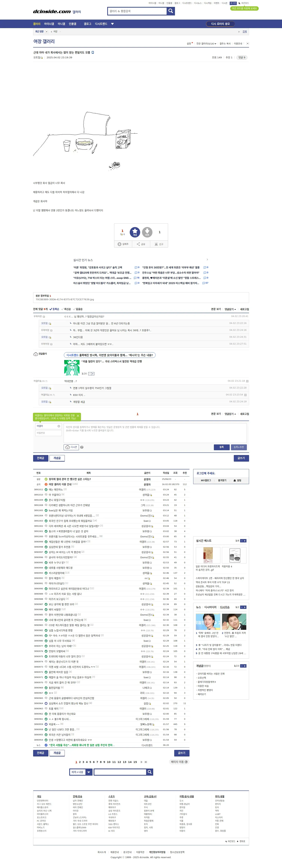Open the 제목+내용 search type dropdown

(81, 772)
